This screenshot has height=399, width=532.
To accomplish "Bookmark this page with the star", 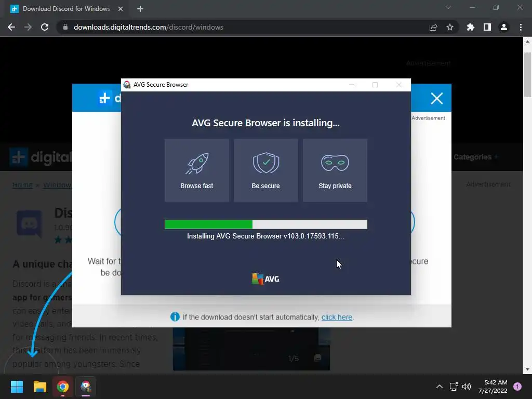I will click(x=450, y=27).
